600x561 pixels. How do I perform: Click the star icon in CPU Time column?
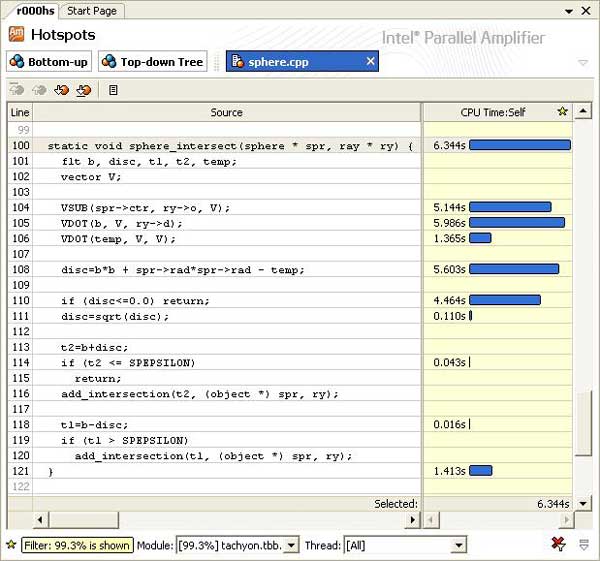562,112
